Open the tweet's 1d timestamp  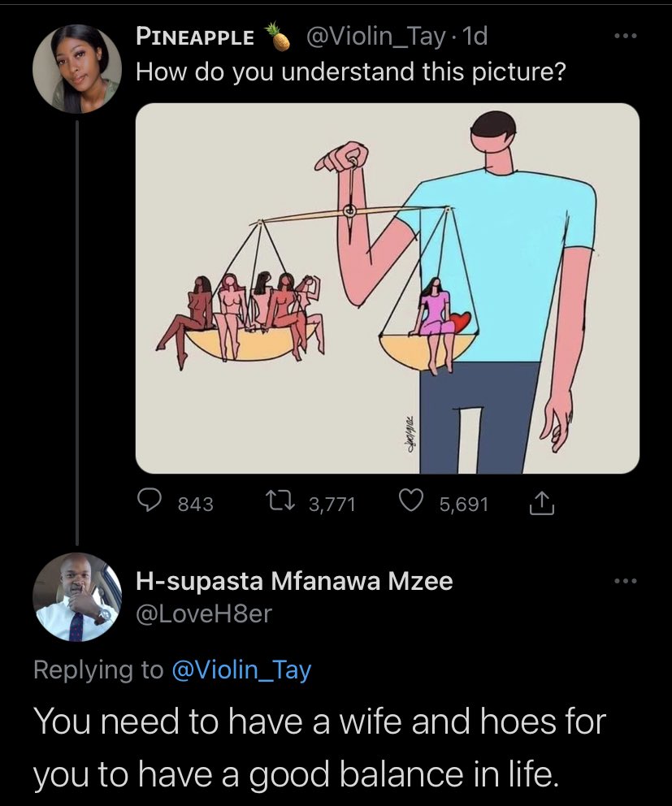pyautogui.click(x=474, y=37)
